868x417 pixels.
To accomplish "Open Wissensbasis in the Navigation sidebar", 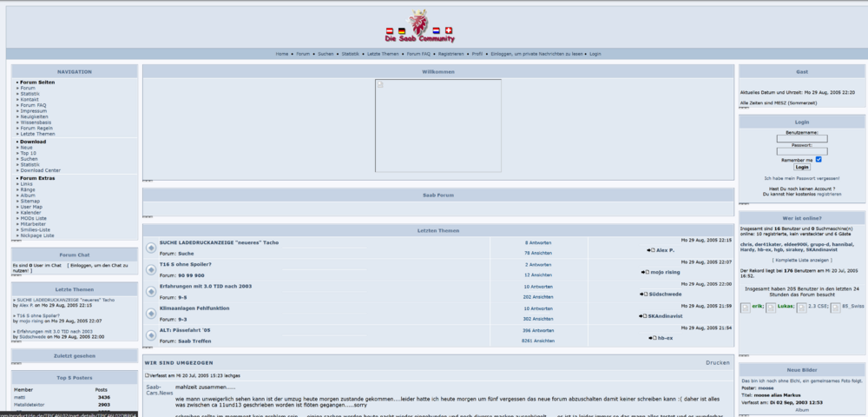I will 36,122.
